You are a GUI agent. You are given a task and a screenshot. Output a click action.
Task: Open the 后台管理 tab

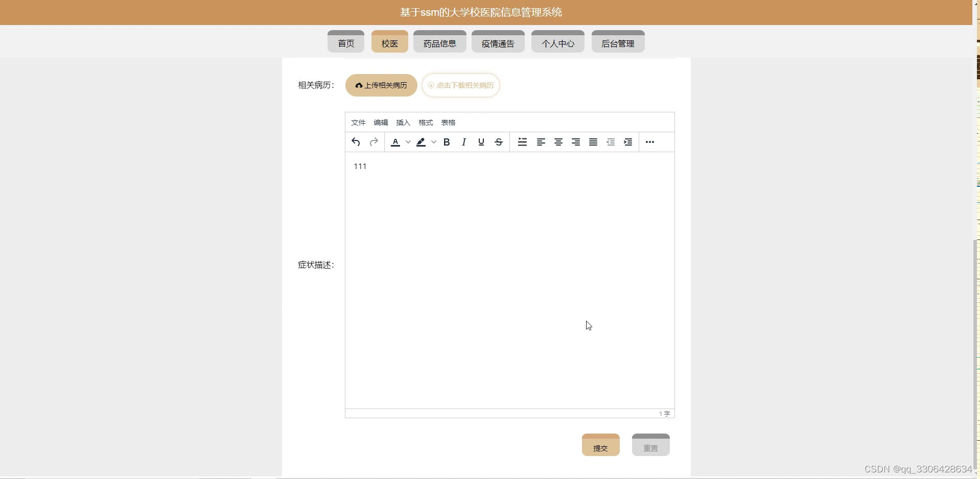point(618,41)
